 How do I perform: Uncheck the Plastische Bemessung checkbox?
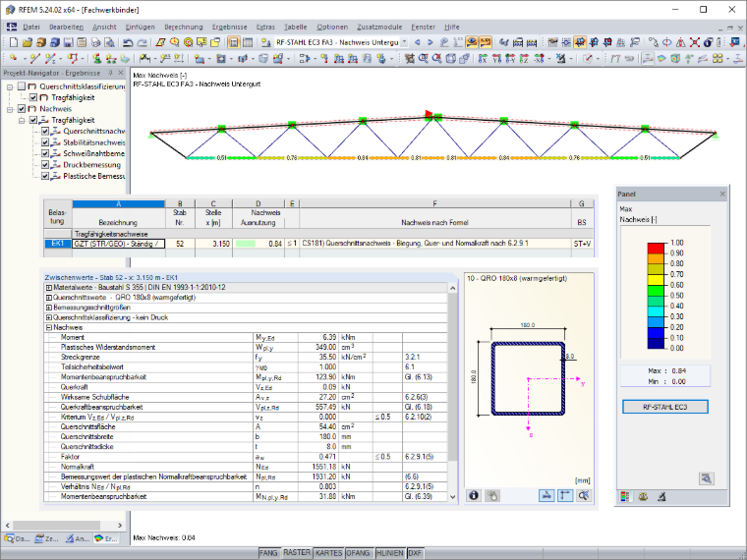(x=45, y=176)
